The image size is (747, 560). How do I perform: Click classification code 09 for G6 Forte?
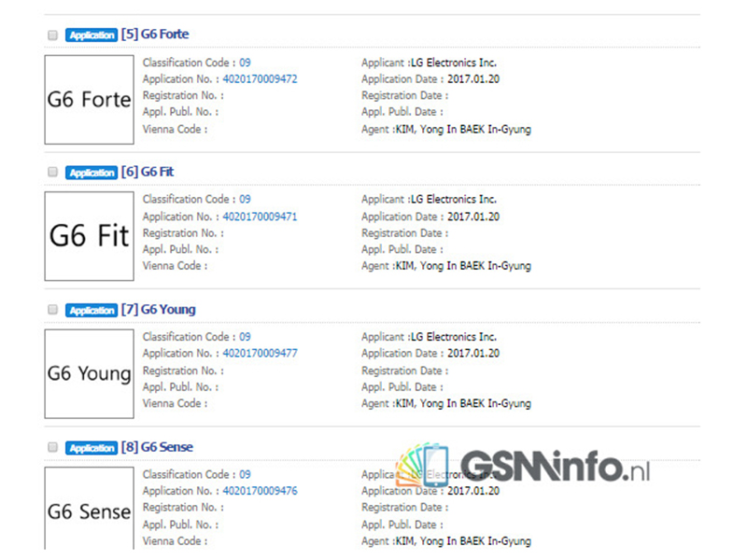245,63
